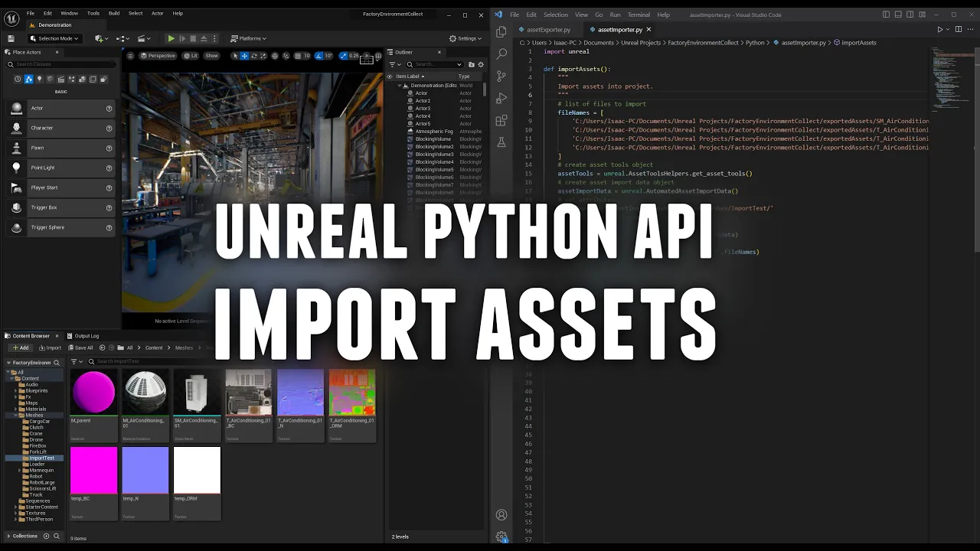980x551 pixels.
Task: Select the Basic category in Place Actors
Action: [x=28, y=79]
